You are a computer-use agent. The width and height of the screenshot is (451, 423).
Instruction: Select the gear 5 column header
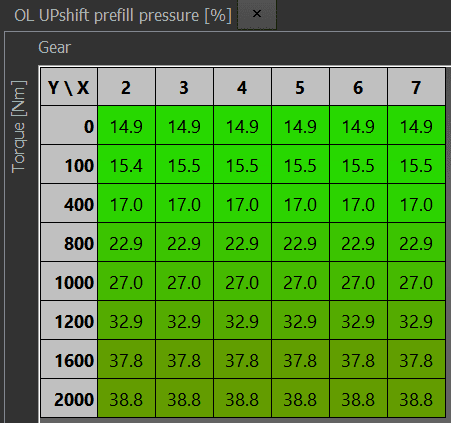300,87
